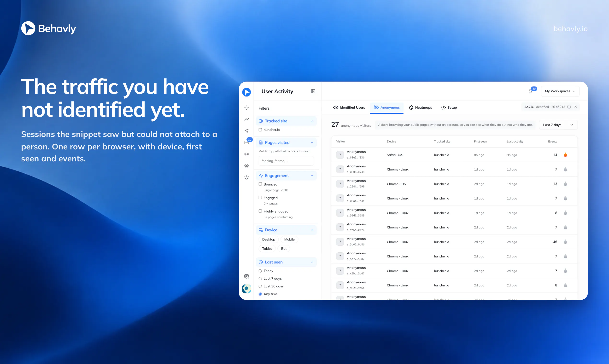Enable the Highly engaged filter checkbox

(260, 211)
